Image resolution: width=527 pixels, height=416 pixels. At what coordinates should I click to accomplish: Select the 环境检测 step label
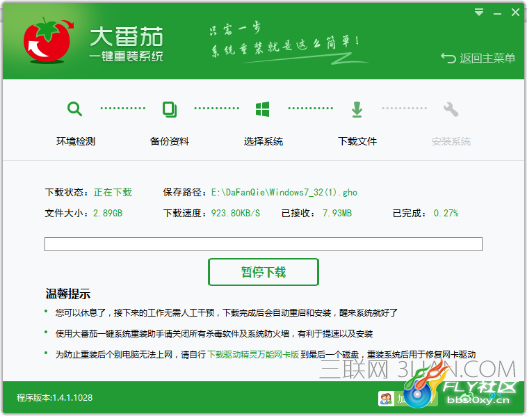click(76, 141)
